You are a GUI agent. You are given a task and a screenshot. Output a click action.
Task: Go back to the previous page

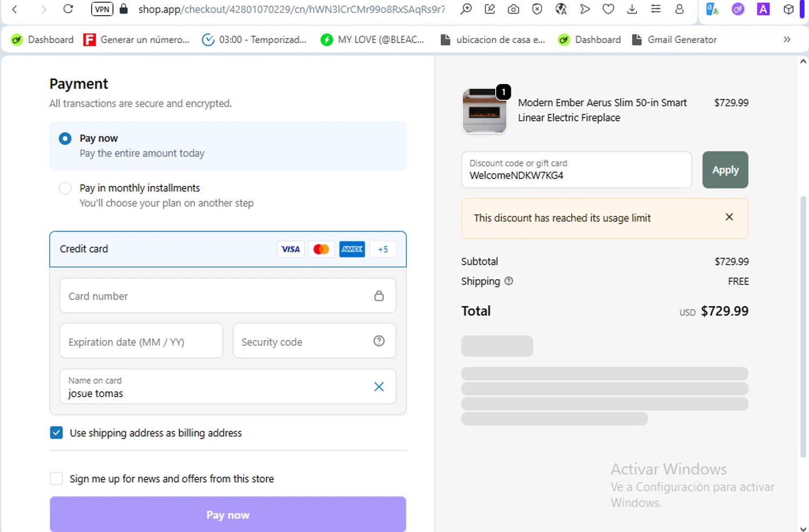(x=15, y=9)
